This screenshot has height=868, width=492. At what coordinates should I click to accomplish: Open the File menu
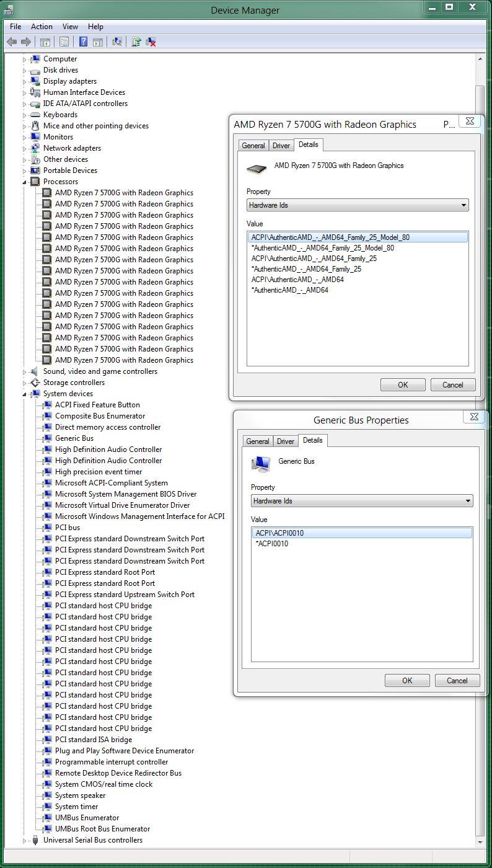pos(15,27)
